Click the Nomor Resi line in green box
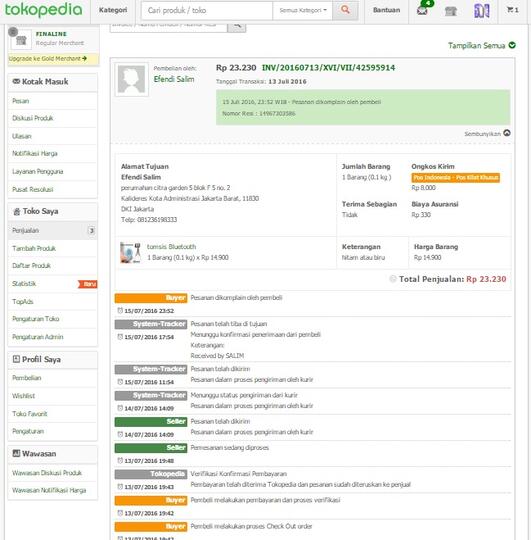Viewport: 531px width, 540px height. 259,113
